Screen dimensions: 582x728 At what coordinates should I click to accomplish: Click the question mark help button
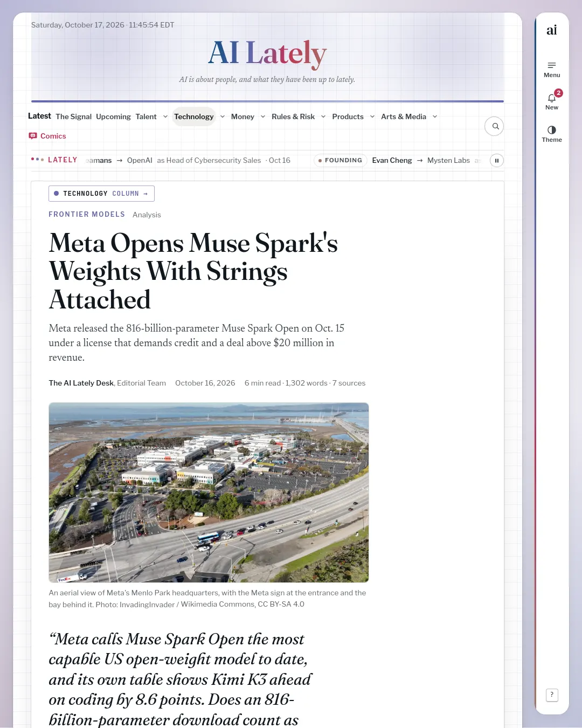552,695
